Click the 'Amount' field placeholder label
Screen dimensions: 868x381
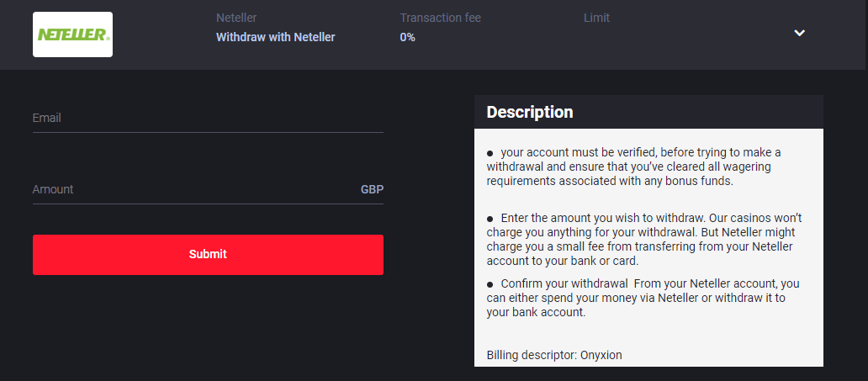(53, 190)
